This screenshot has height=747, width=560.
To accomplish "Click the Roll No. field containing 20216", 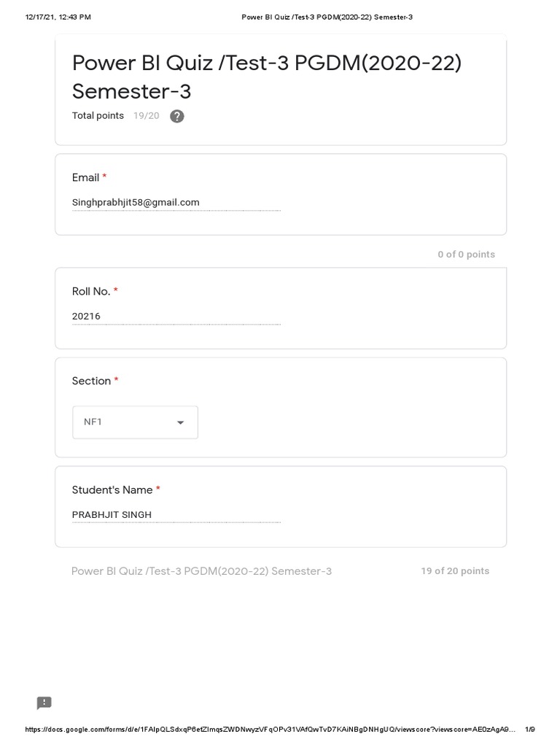I will point(175,317).
